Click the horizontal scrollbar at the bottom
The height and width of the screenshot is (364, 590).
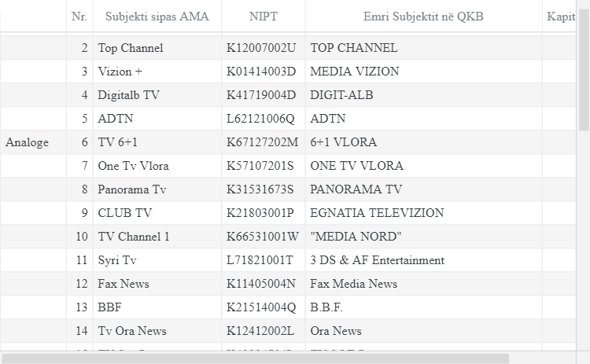255,358
